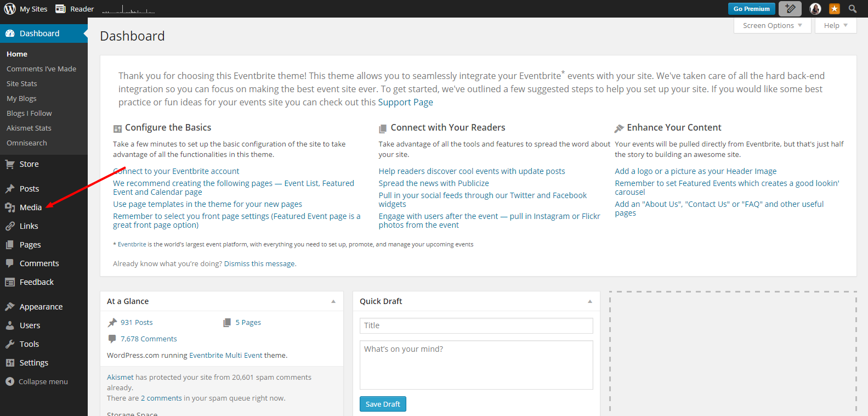Select Site Stats in sidebar
Viewport: 868px width, 416px height.
[x=22, y=83]
